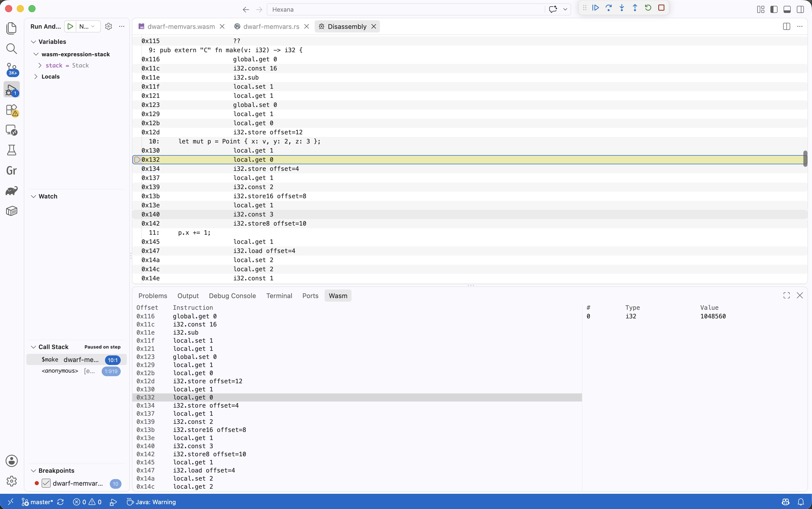The width and height of the screenshot is (812, 509).
Task: Open the debug configuration dropdown
Action: click(x=88, y=26)
